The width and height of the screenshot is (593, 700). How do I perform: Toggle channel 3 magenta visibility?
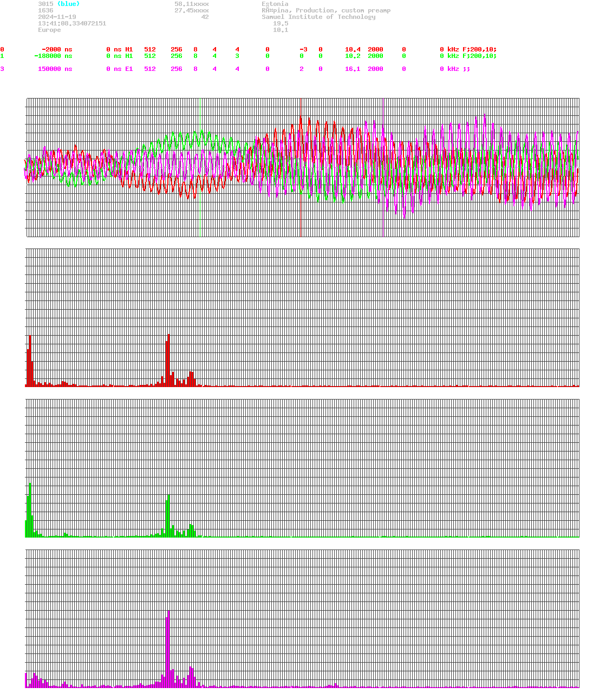pyautogui.click(x=2, y=69)
